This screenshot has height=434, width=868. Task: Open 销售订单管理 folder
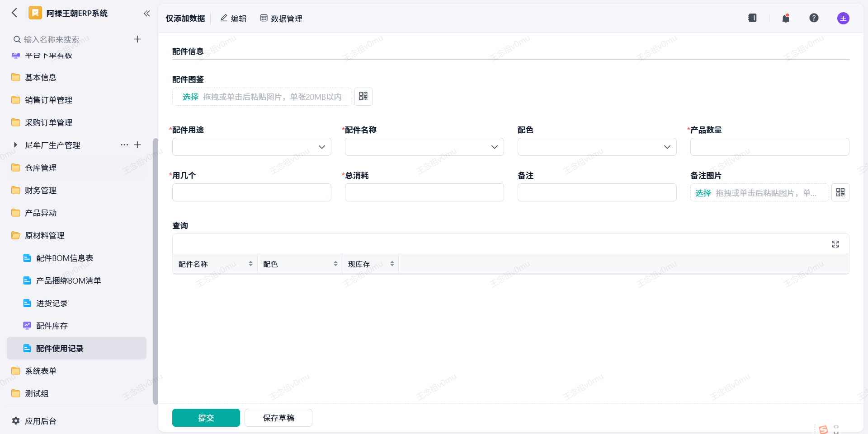[x=77, y=100]
